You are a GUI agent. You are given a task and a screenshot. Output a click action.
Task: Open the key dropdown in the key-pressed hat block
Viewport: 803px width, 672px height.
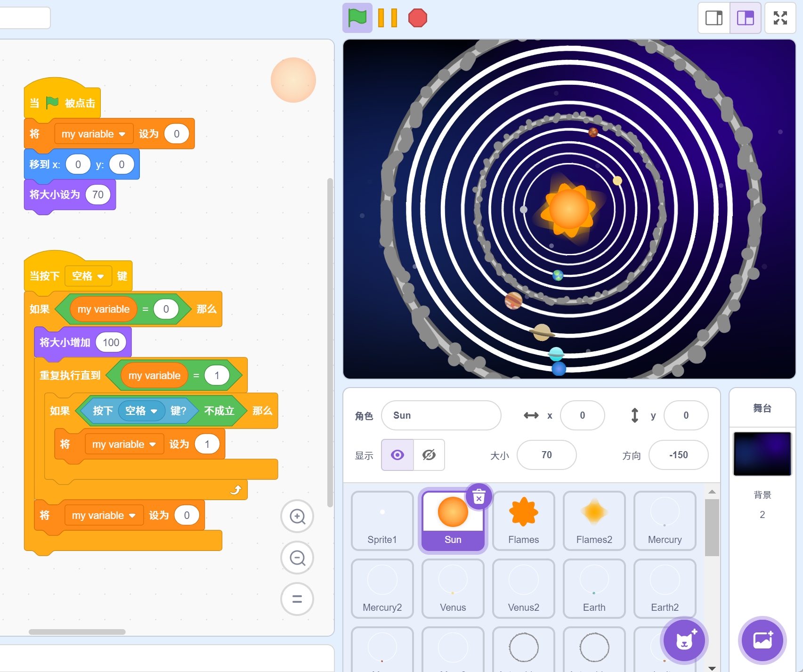point(100,276)
